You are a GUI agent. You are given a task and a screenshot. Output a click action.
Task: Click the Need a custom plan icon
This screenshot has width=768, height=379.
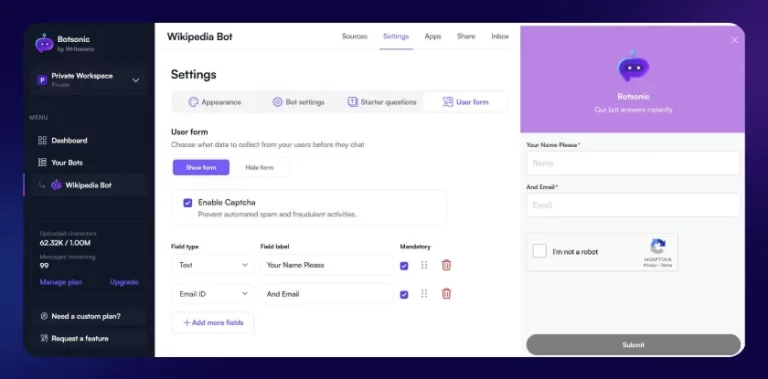[x=44, y=316]
